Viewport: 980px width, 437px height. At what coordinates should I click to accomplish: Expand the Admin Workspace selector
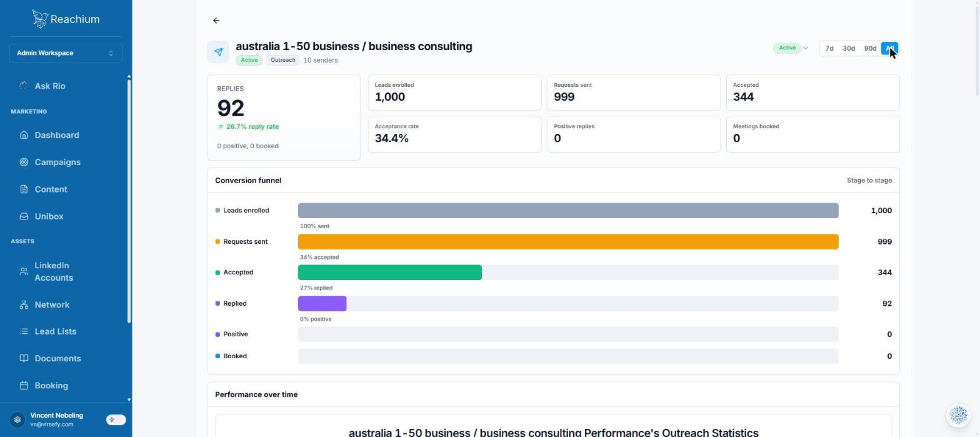point(66,53)
